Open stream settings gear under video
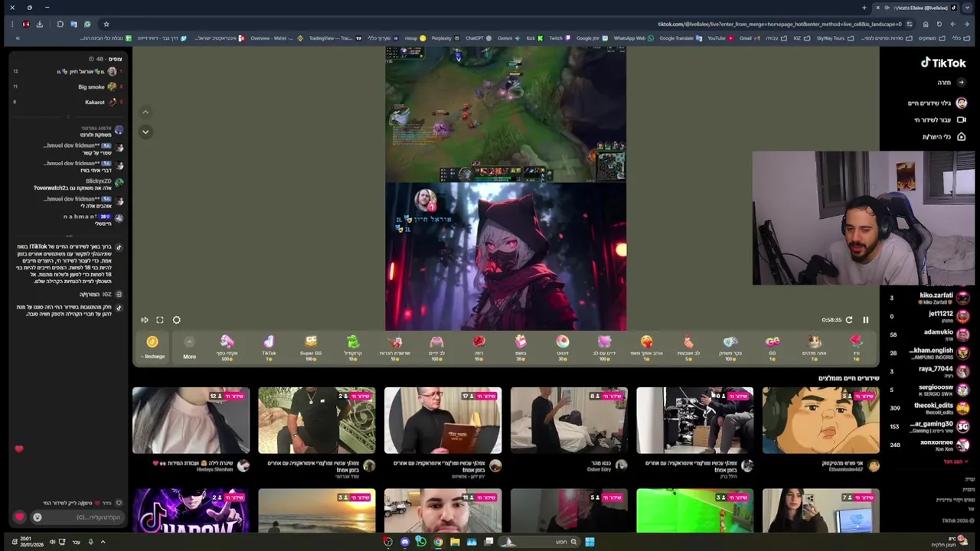 [176, 320]
